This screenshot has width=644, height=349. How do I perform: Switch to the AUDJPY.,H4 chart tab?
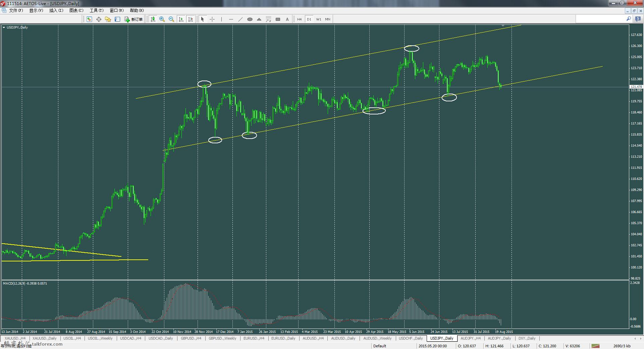(471, 338)
